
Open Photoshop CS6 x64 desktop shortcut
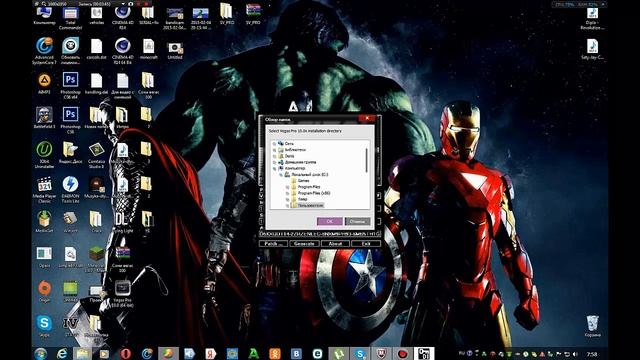70,85
